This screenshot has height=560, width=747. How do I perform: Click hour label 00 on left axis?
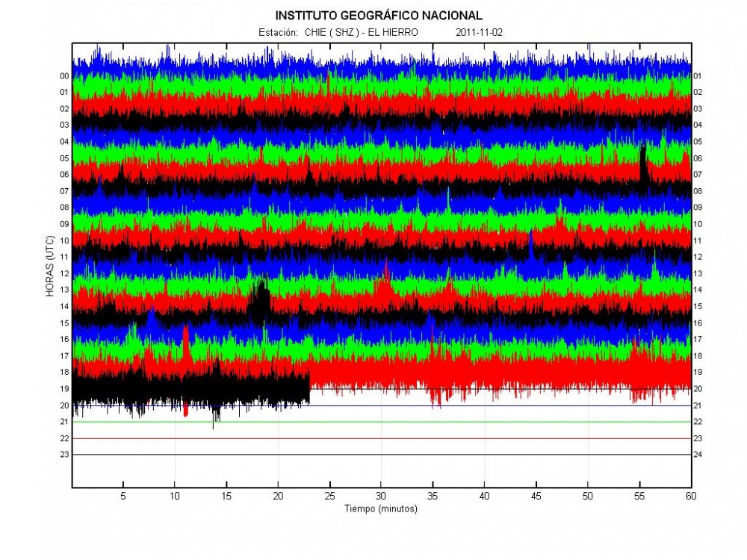point(64,76)
